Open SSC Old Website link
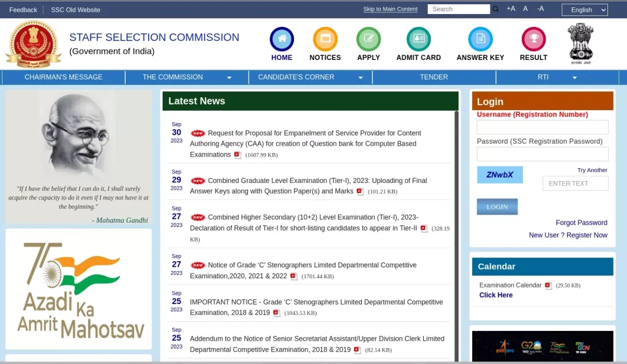627x364 pixels. click(x=75, y=10)
